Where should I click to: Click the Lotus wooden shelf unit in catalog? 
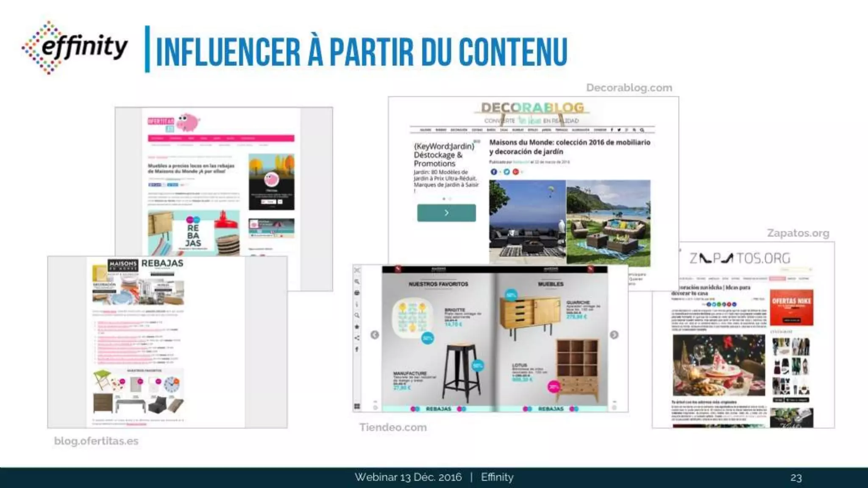(x=577, y=370)
